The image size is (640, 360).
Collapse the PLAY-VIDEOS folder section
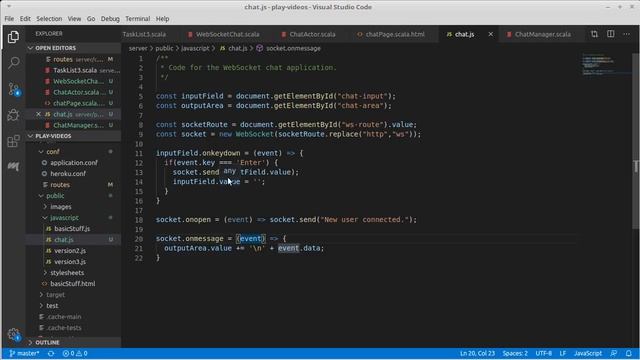(73, 136)
